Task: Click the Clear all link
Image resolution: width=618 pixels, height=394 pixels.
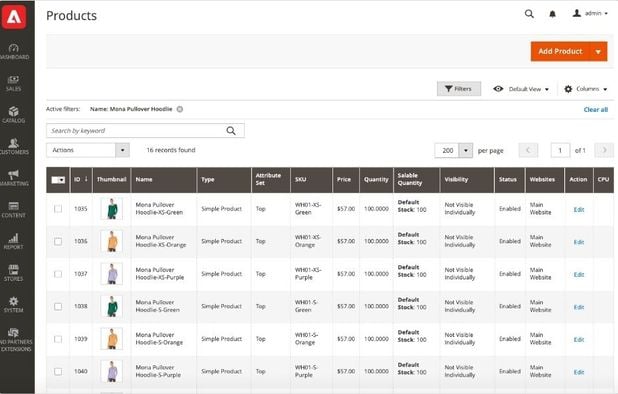Action: point(596,110)
